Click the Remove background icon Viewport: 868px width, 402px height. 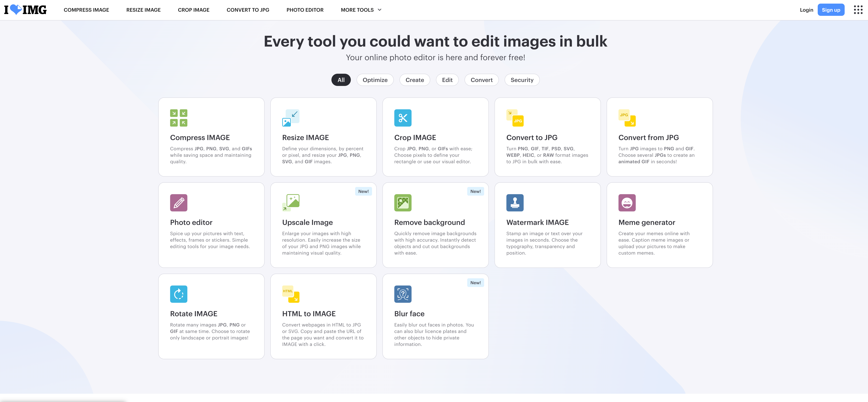403,203
